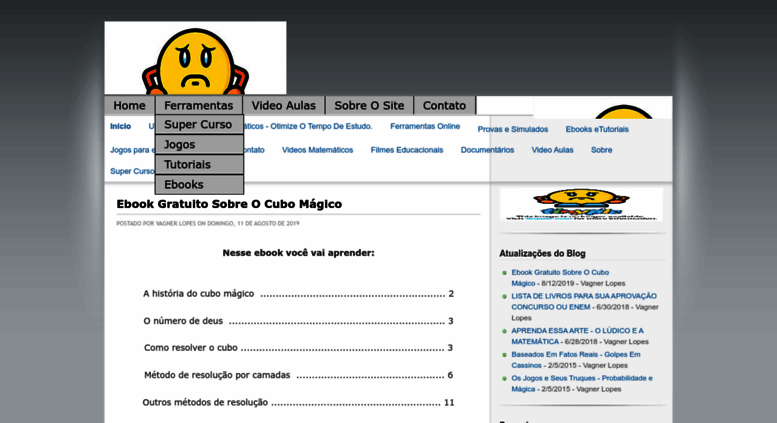Viewport: 777px width, 423px height.
Task: Open sidebar link Ebook Gratuito Sobre O Cubo Mágico
Action: tap(560, 278)
